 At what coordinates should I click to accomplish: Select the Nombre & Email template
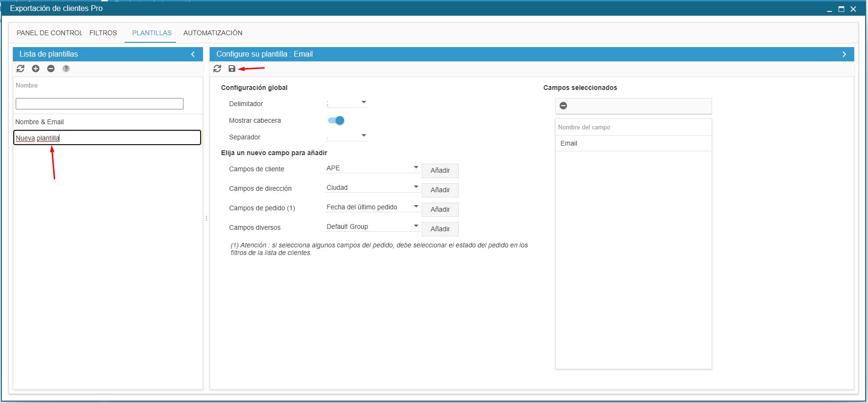point(40,122)
